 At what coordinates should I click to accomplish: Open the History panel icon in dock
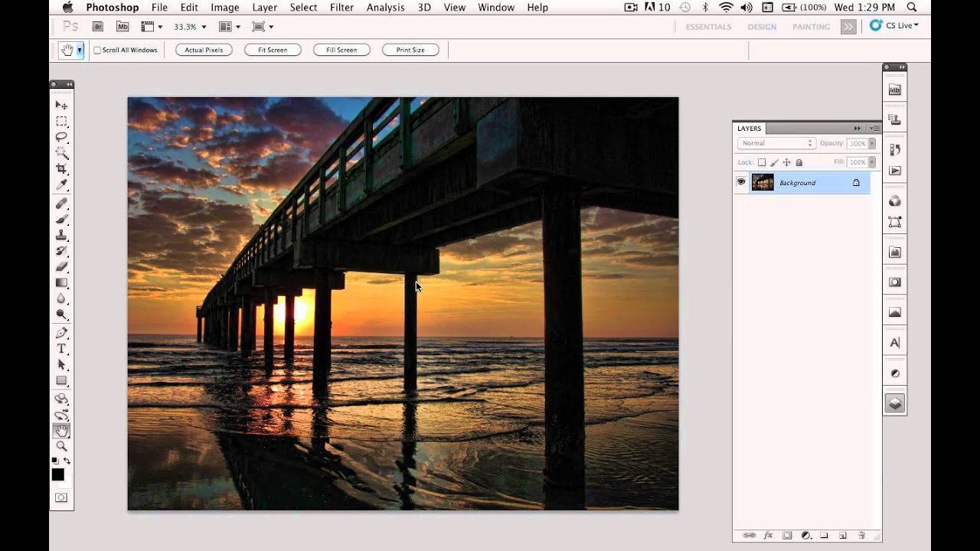(895, 150)
